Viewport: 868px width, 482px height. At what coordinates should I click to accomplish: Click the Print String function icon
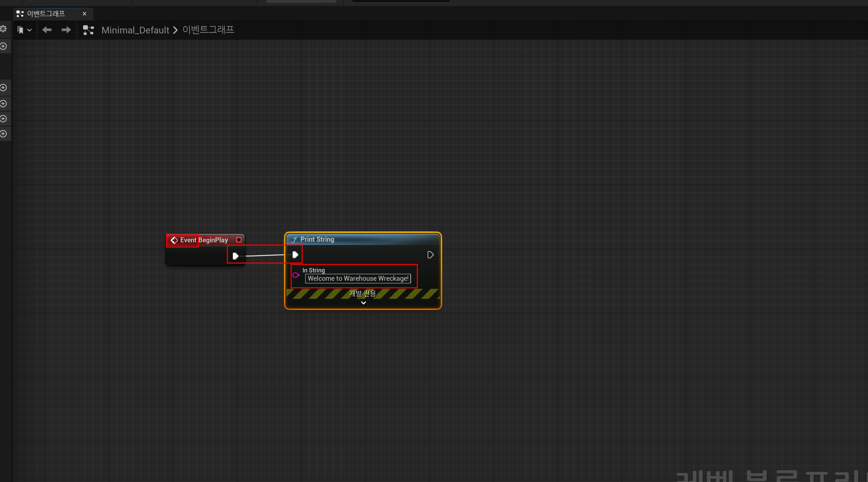pos(294,239)
